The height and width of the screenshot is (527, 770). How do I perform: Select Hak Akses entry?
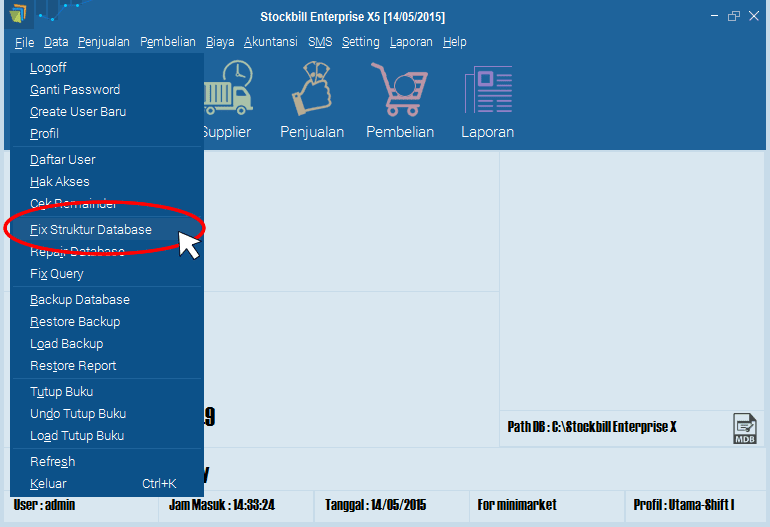click(x=107, y=182)
